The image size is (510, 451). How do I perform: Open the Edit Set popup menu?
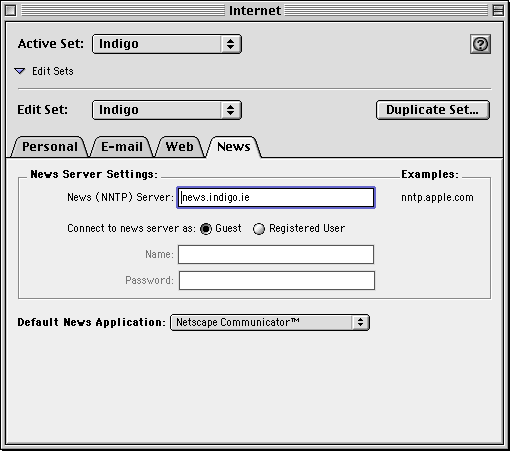point(167,110)
